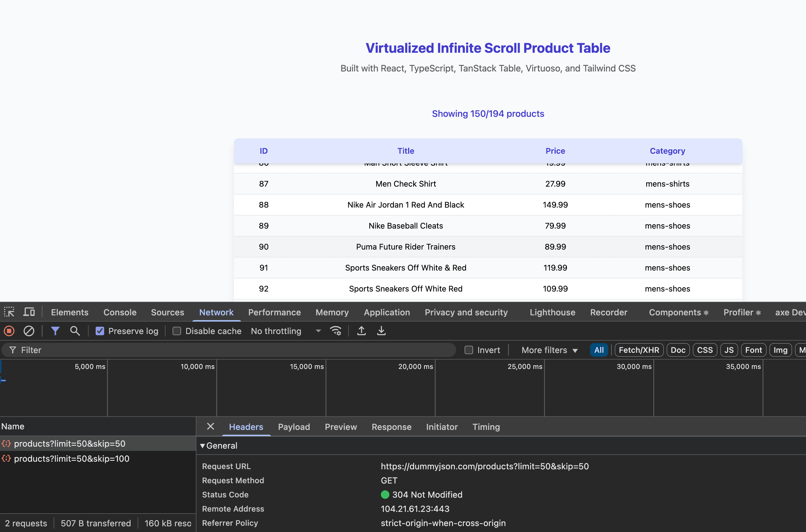Open network conditions settings

pyautogui.click(x=336, y=331)
